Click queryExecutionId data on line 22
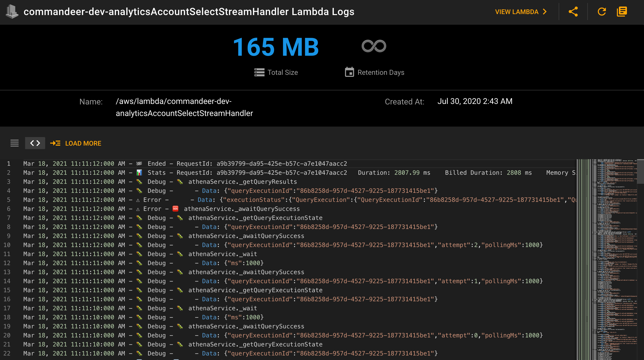The height and width of the screenshot is (360, 644). (331, 353)
